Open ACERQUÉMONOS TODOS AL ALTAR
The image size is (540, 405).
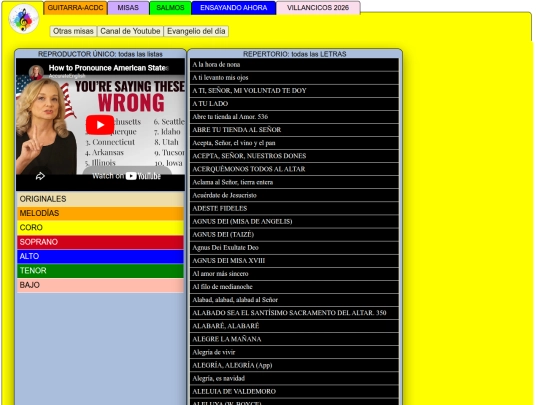294,169
